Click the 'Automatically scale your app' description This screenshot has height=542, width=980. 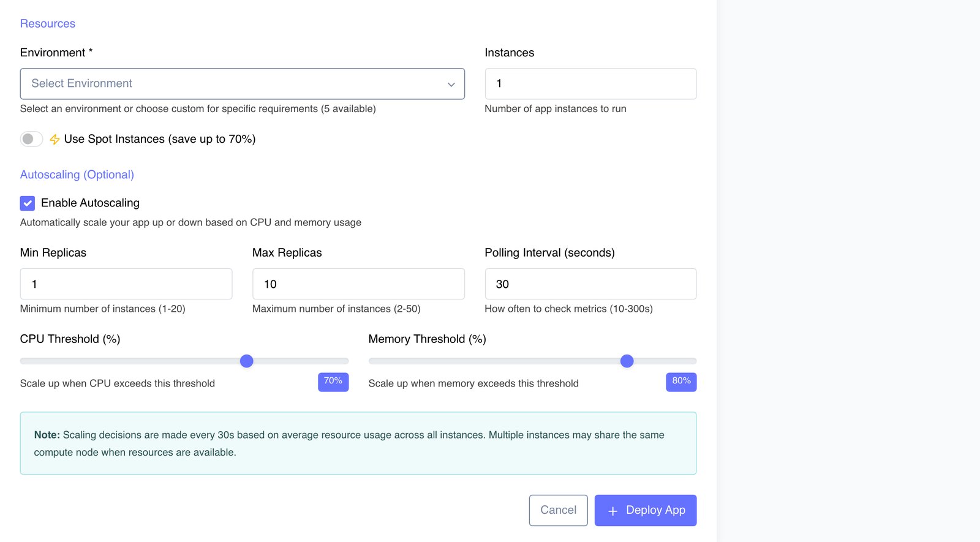click(190, 223)
